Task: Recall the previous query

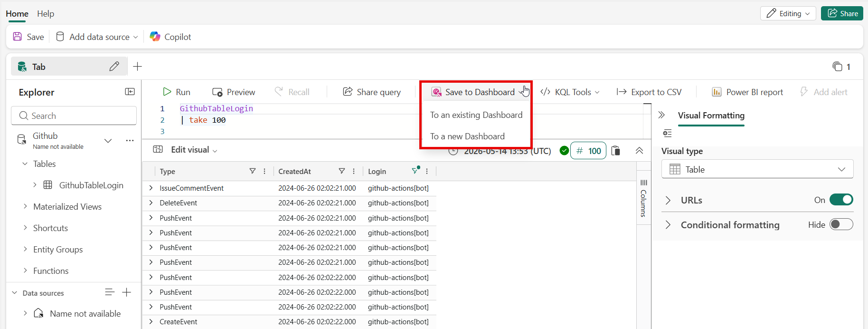Action: coord(292,92)
